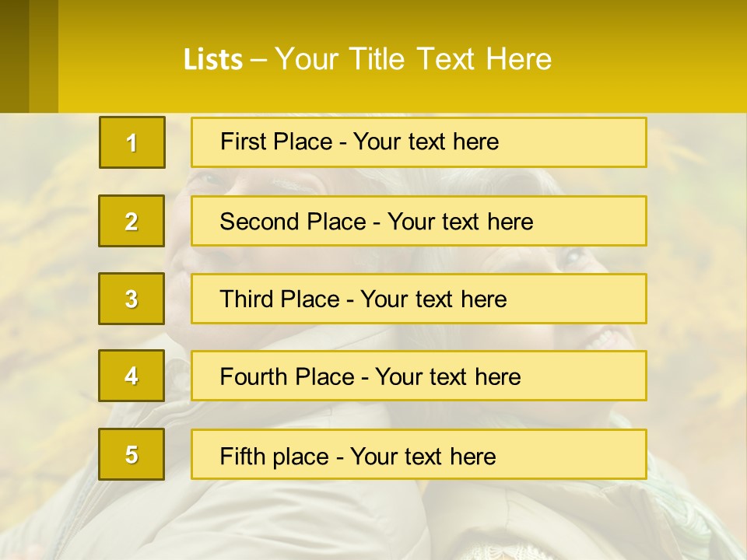Viewport: 747px width, 560px height.
Task: Click the dark brown block in the top-left corner
Action: [x=14, y=56]
